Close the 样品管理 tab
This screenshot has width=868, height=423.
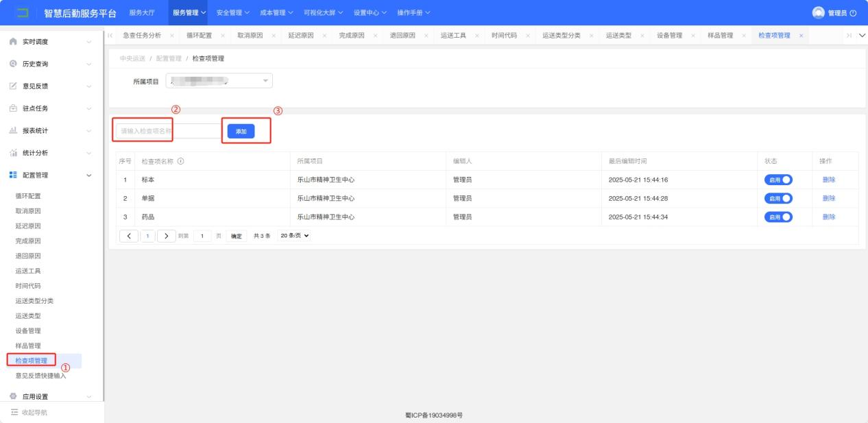744,36
